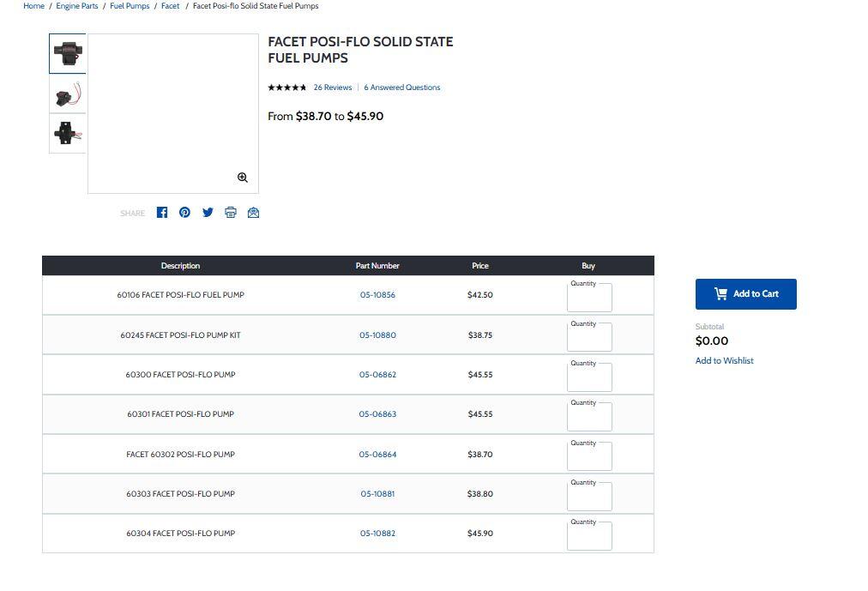Image resolution: width=868 pixels, height=591 pixels.
Task: Open Facet breadcrumb link
Action: 171,6
